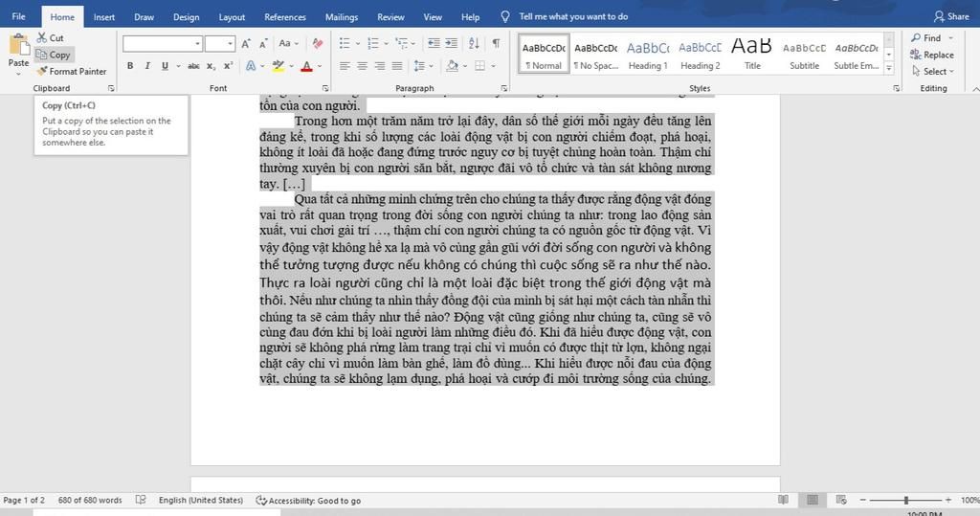Start a numbered list
Screen dimensions: 980x516
tap(373, 43)
